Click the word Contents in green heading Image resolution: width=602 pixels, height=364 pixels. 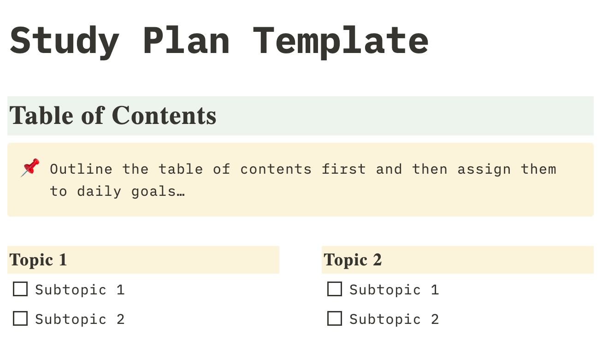[164, 115]
